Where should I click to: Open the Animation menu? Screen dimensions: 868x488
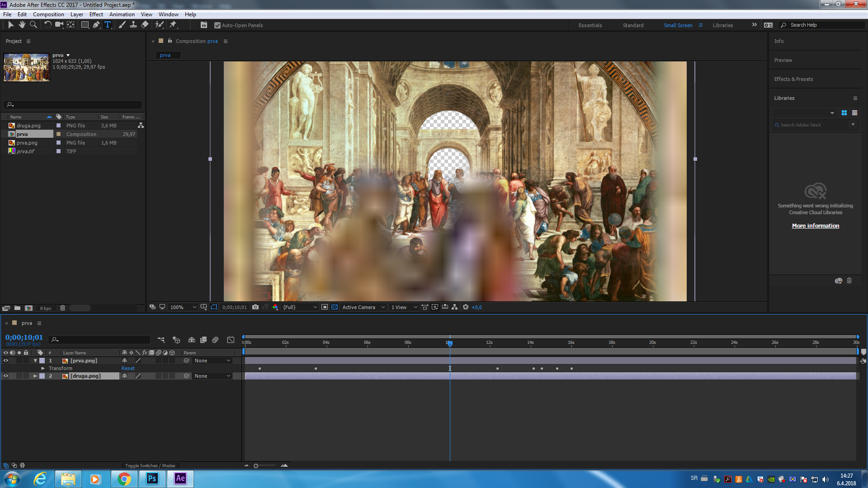tap(122, 14)
